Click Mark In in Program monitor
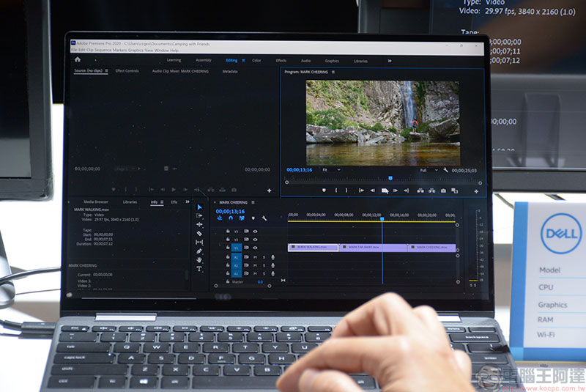Image resolution: width=586 pixels, height=392 pixels. pos(336,191)
